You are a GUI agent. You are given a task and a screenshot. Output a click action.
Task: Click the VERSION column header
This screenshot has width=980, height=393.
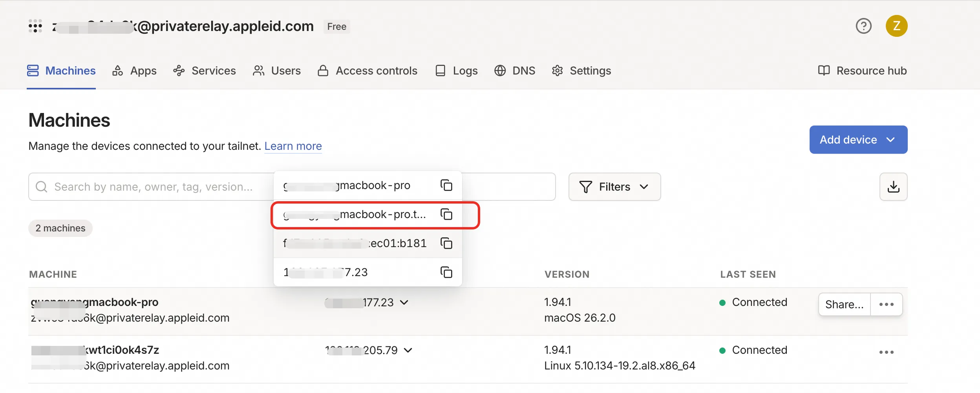567,274
